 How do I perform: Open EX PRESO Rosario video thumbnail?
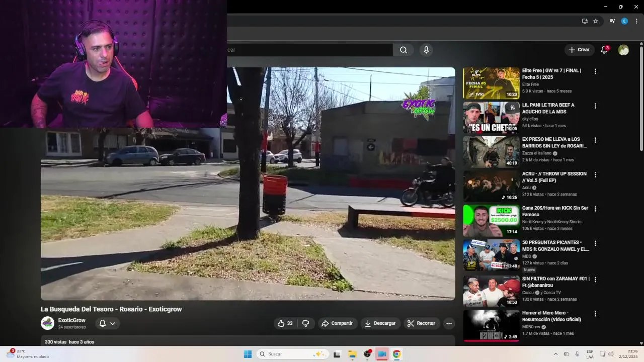click(491, 152)
